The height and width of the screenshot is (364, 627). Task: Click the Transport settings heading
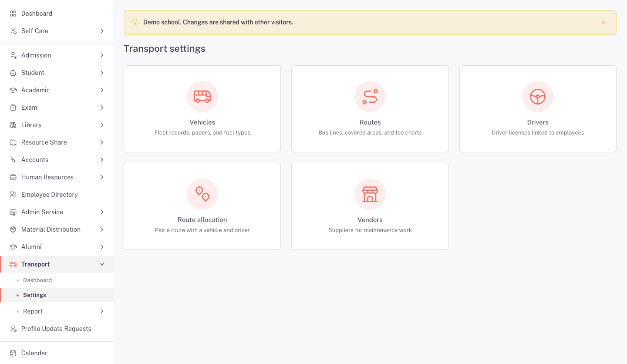coord(165,49)
